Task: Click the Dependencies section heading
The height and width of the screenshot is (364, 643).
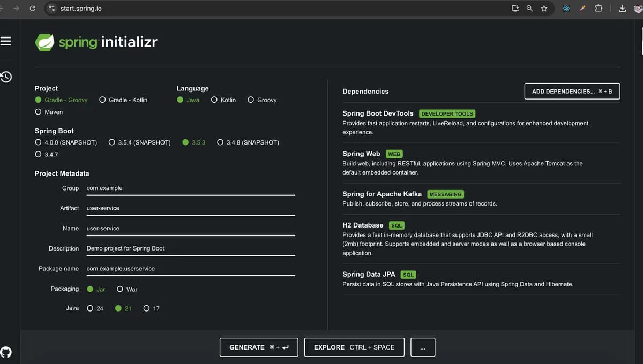Action: click(x=365, y=92)
